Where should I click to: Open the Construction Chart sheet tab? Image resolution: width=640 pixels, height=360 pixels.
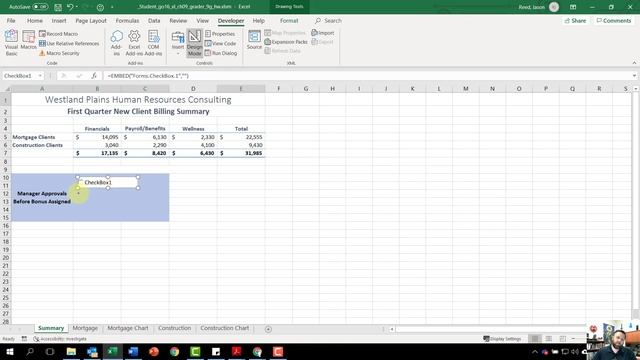(224, 328)
